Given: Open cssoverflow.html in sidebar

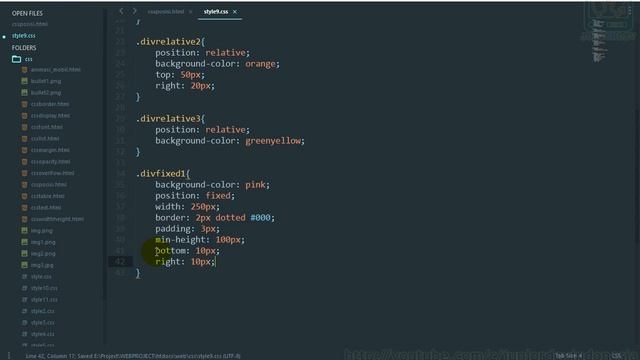Looking at the screenshot, I should [x=52, y=173].
